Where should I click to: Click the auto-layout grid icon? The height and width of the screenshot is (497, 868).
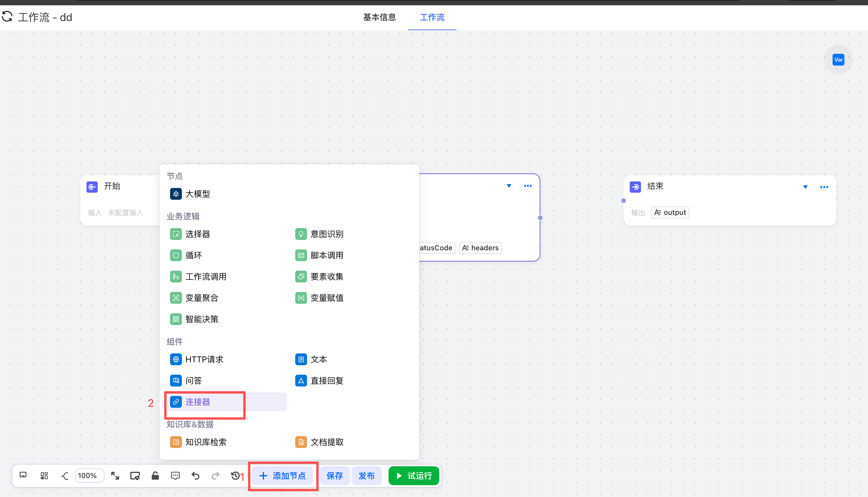click(44, 475)
